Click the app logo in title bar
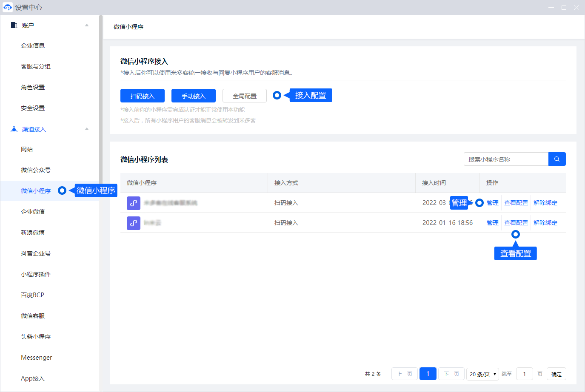The image size is (585, 392). pyautogui.click(x=8, y=7)
